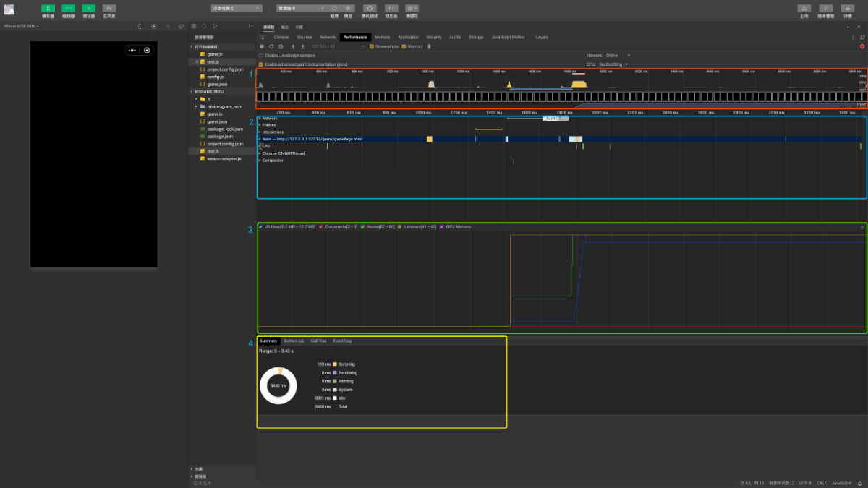Open the Bottom-Up tab
Image resolution: width=868 pixels, height=488 pixels.
click(294, 341)
